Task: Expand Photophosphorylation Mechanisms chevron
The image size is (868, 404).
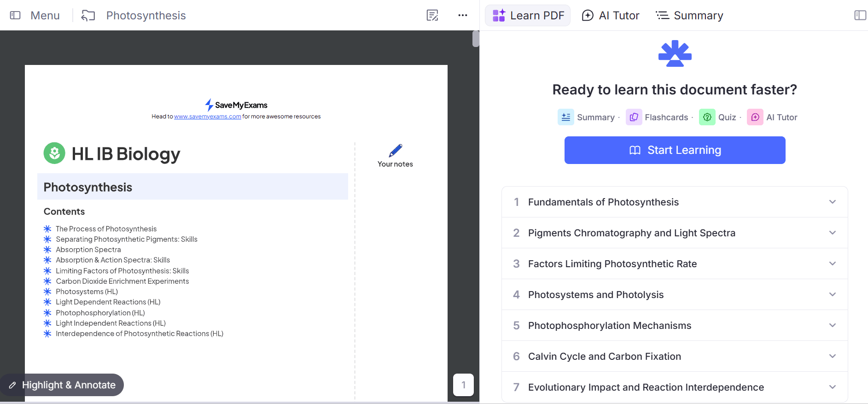Action: click(833, 325)
